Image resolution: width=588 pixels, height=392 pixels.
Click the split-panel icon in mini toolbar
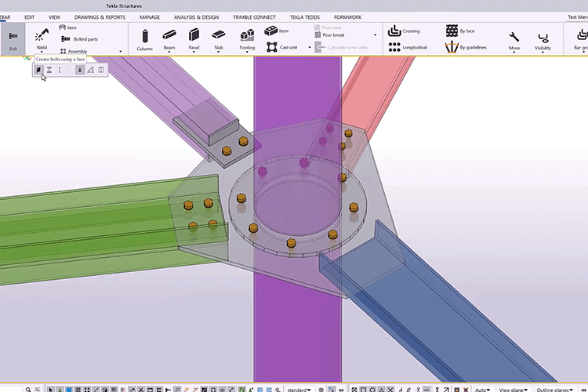pos(101,70)
